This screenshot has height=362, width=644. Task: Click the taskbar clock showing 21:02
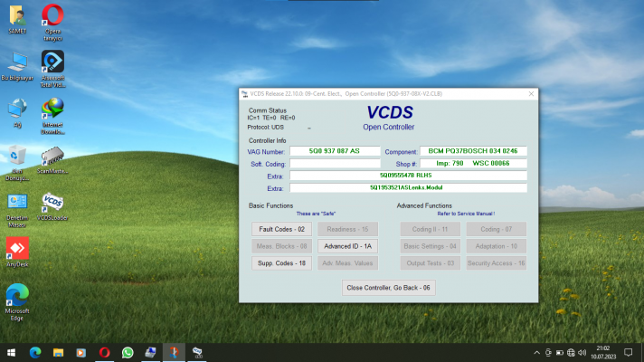click(x=603, y=353)
